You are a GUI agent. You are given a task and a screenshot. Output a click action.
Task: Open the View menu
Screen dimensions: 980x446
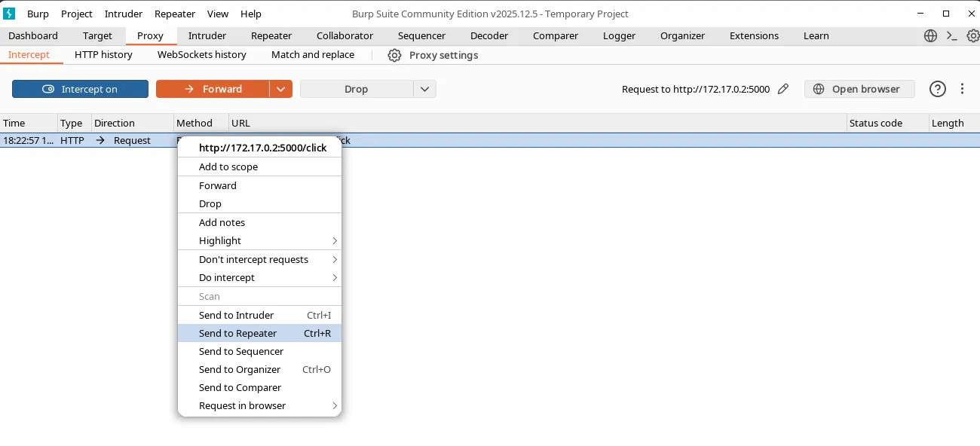pos(218,14)
